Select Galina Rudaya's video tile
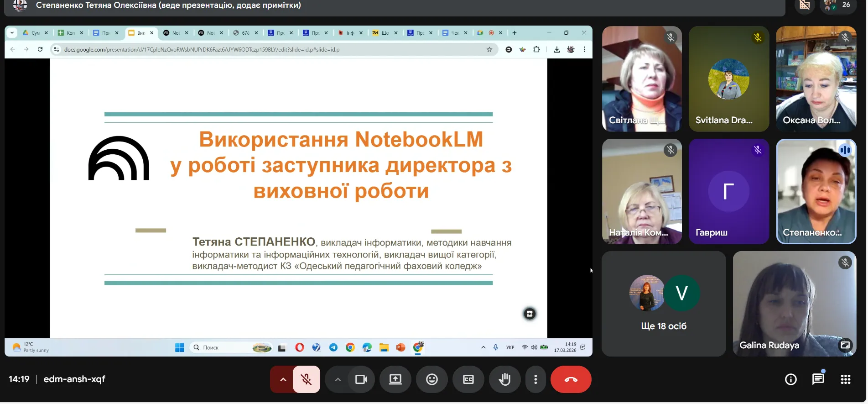Image resolution: width=868 pixels, height=404 pixels. click(794, 304)
